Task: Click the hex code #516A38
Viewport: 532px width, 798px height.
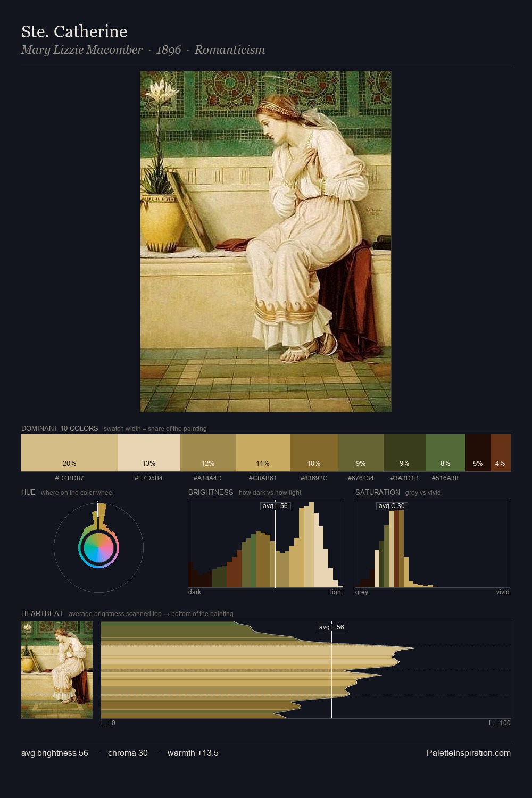Action: coord(445,478)
